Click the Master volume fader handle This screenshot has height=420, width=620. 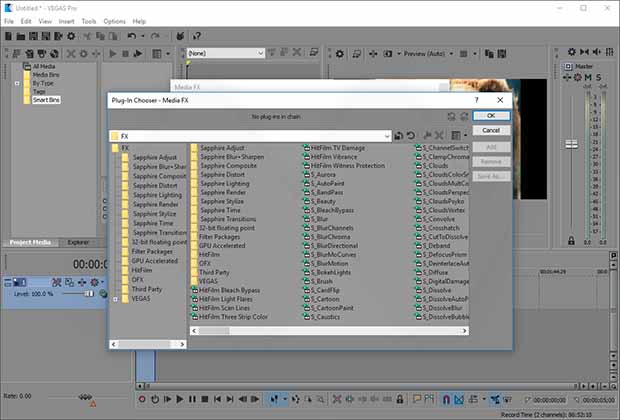click(571, 145)
